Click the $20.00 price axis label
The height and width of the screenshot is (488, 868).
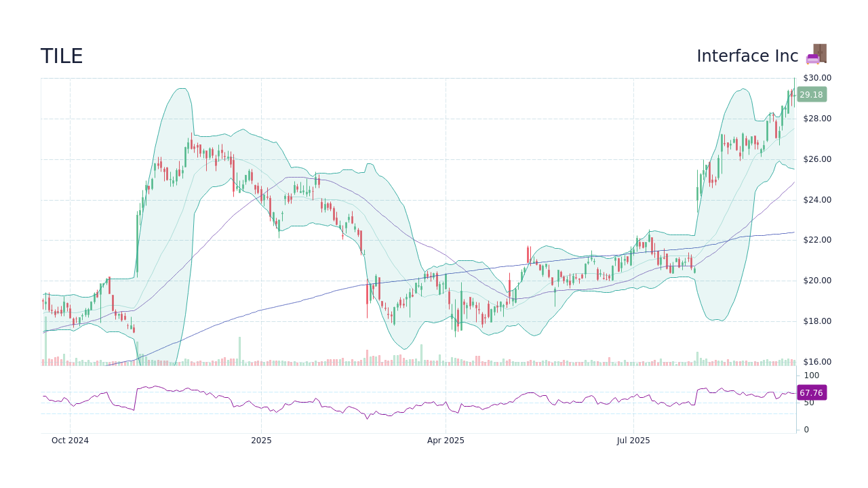tap(817, 281)
